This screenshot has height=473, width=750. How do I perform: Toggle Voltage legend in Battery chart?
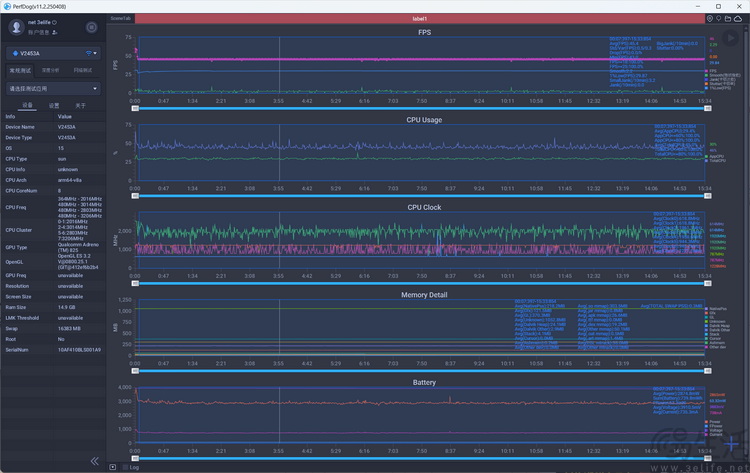pos(714,430)
